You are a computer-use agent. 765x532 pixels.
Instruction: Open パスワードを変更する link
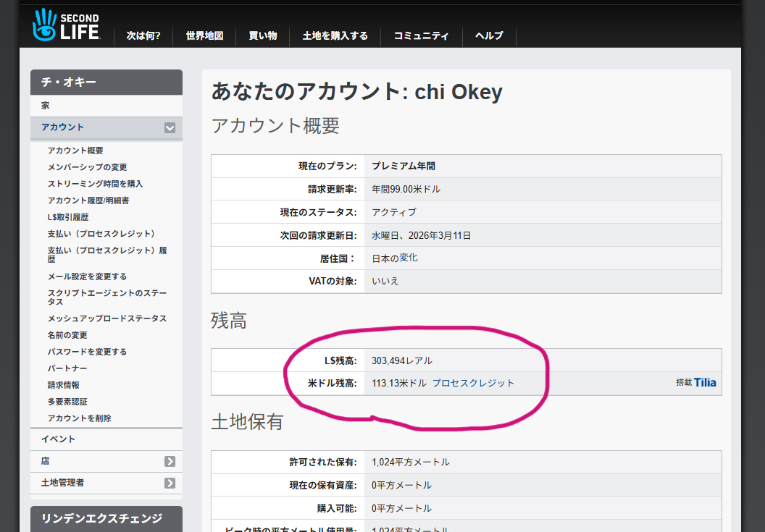coord(87,352)
